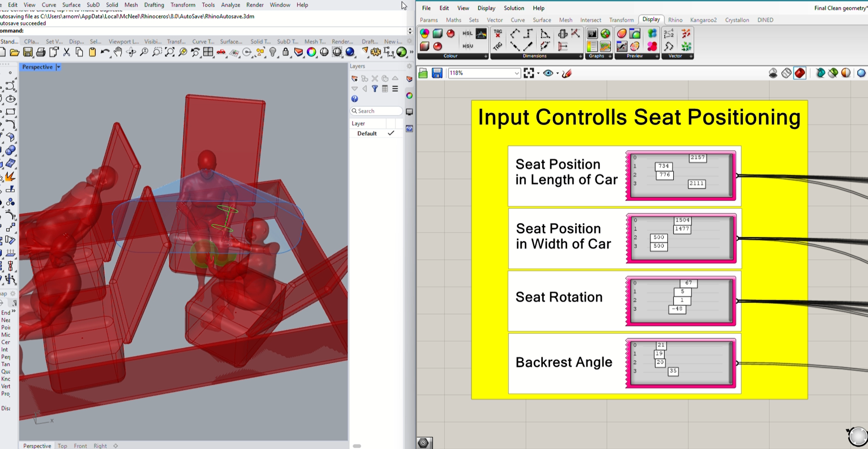Click the Cut scissors icon

(x=66, y=52)
